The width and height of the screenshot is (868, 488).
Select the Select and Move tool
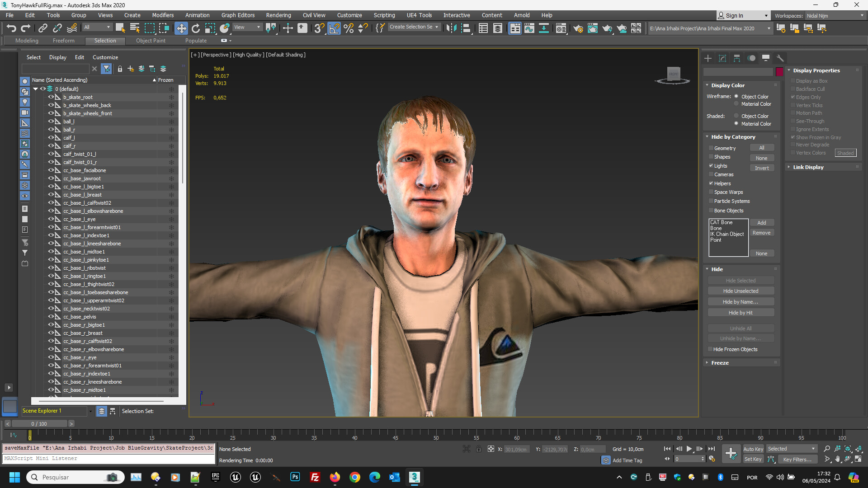(181, 28)
